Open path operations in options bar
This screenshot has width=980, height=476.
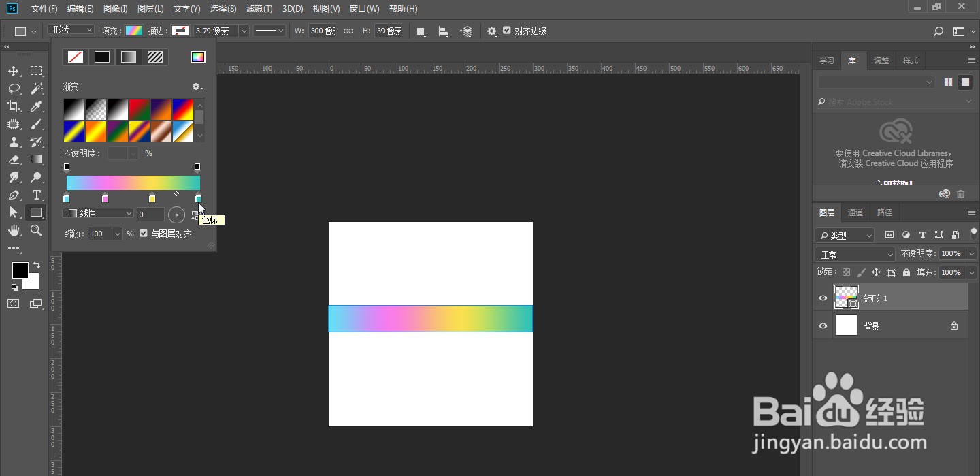click(x=421, y=31)
